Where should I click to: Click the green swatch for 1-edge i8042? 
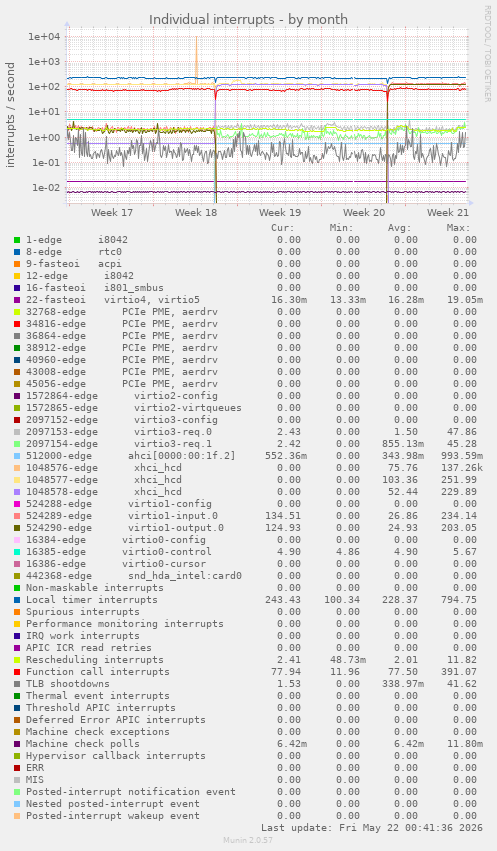pyautogui.click(x=17, y=240)
